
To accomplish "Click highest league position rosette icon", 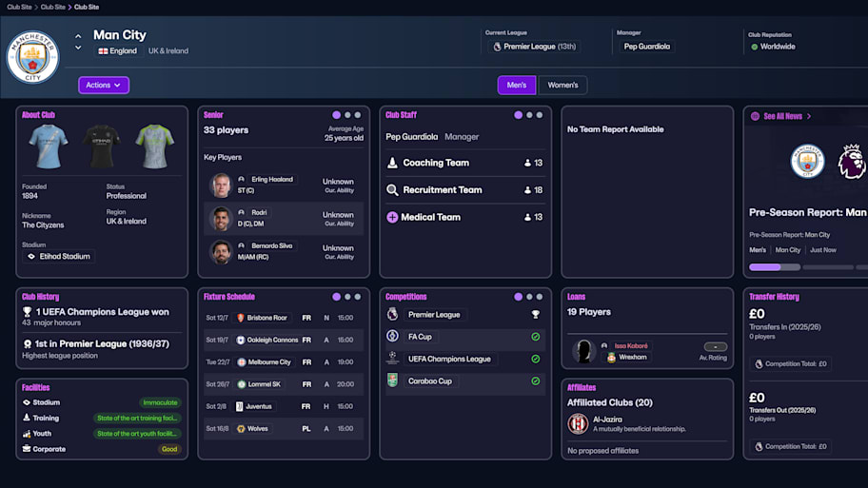I will 27,344.
